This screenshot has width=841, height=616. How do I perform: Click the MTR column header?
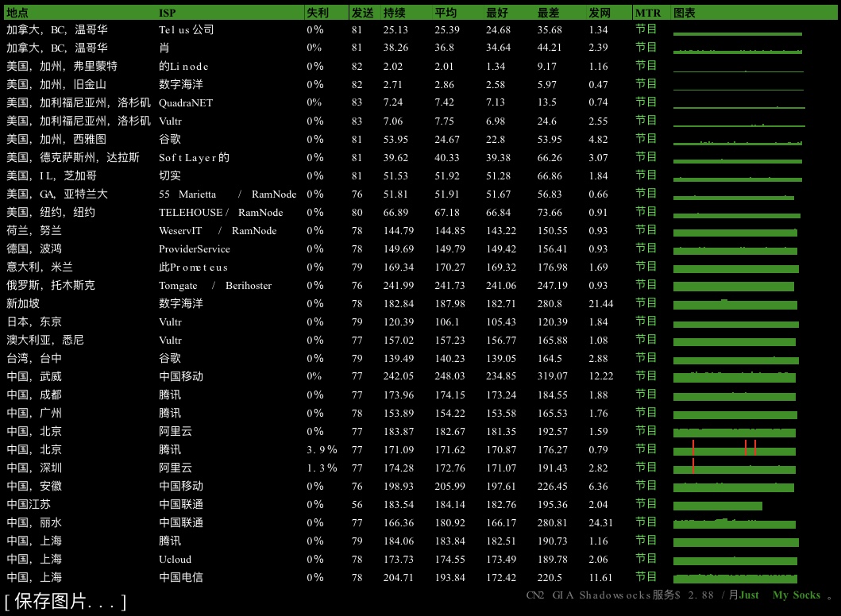[648, 13]
